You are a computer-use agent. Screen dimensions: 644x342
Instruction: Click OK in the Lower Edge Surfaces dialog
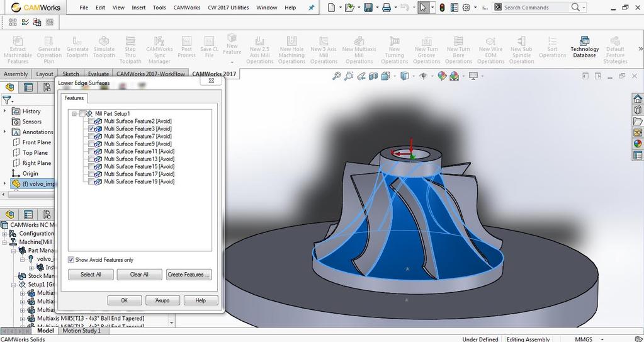tap(125, 300)
